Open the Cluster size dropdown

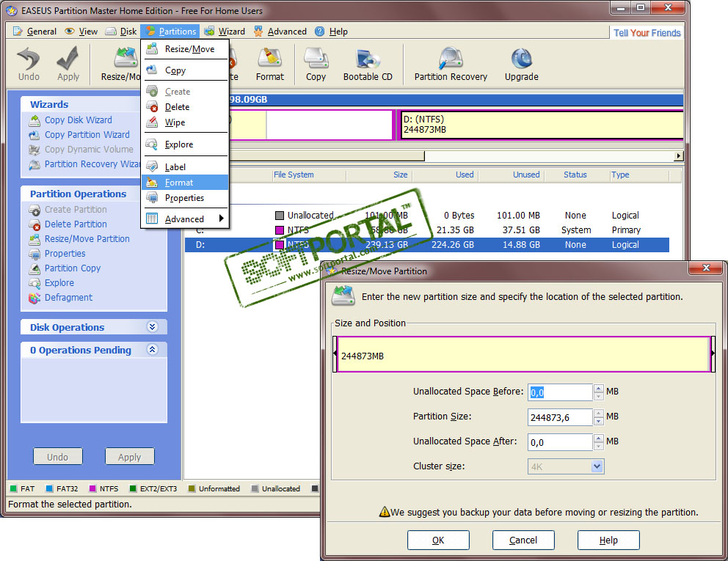coord(597,466)
